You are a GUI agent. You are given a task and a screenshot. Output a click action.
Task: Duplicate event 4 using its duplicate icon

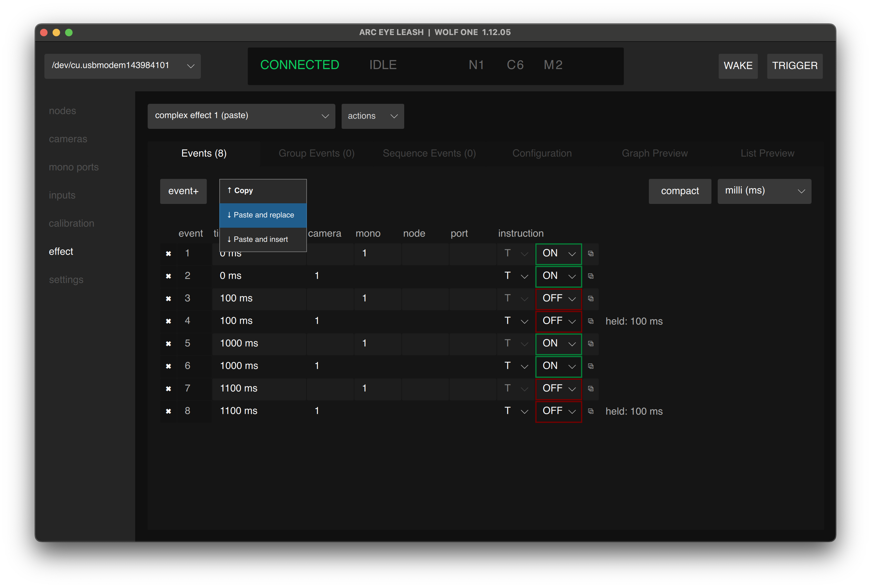[591, 321]
